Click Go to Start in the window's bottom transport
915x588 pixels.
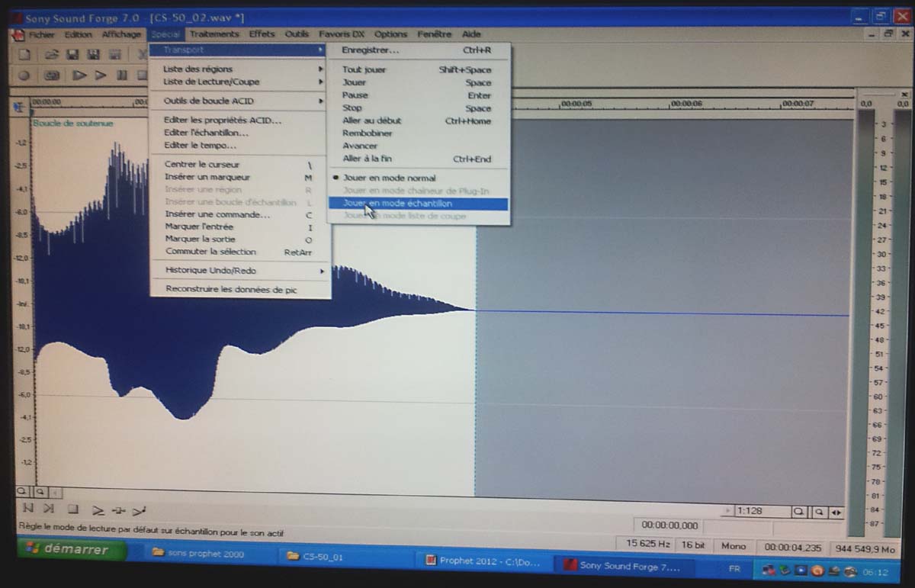point(28,509)
